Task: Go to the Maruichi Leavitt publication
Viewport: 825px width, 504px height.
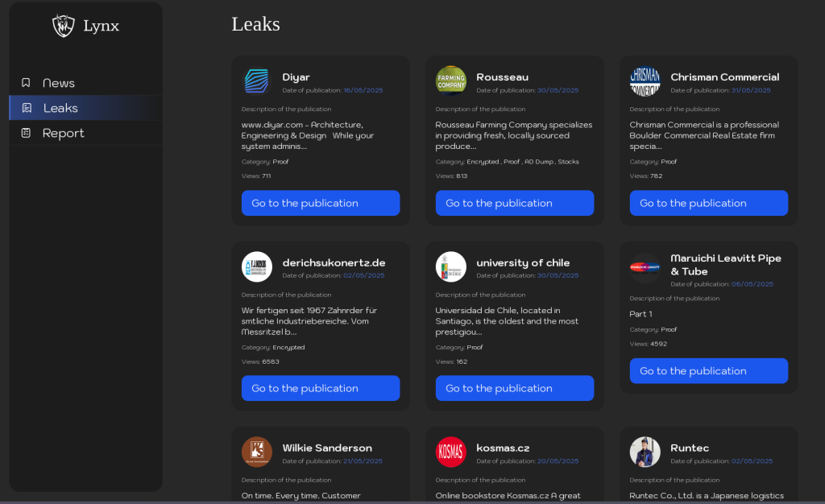Action: point(709,370)
